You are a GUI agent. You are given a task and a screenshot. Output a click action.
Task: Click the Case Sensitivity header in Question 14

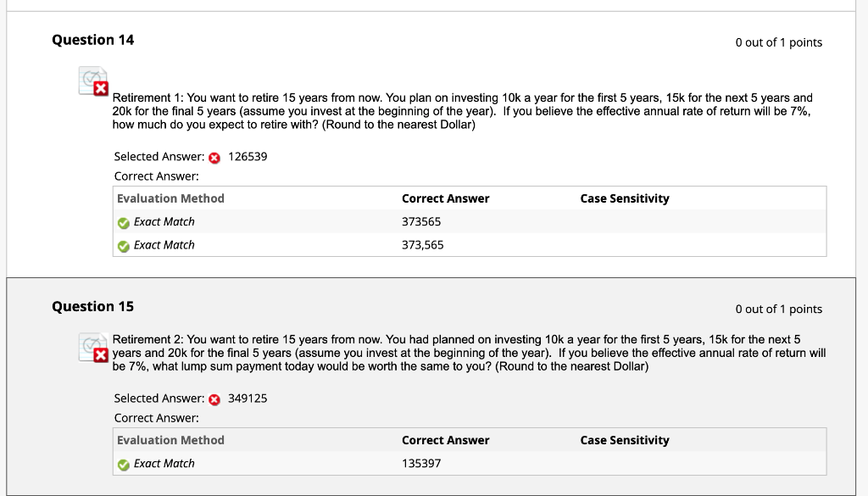pyautogui.click(x=625, y=198)
